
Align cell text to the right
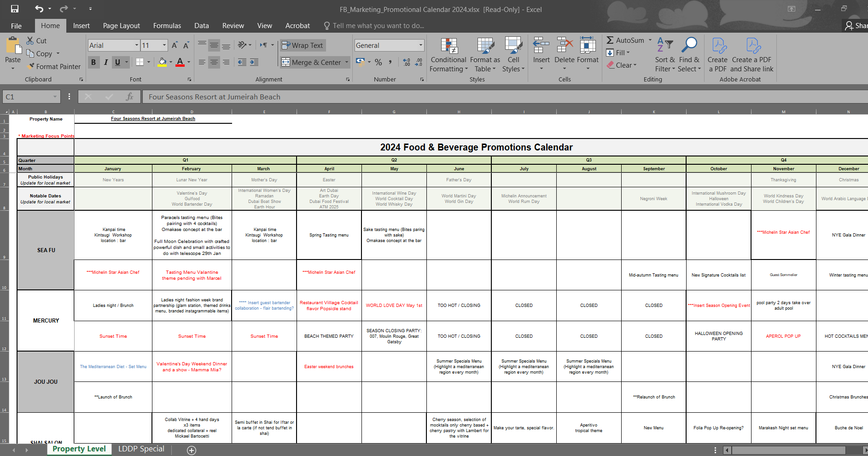(226, 62)
